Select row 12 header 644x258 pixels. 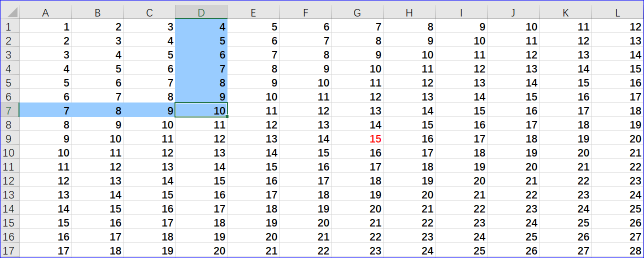point(10,180)
